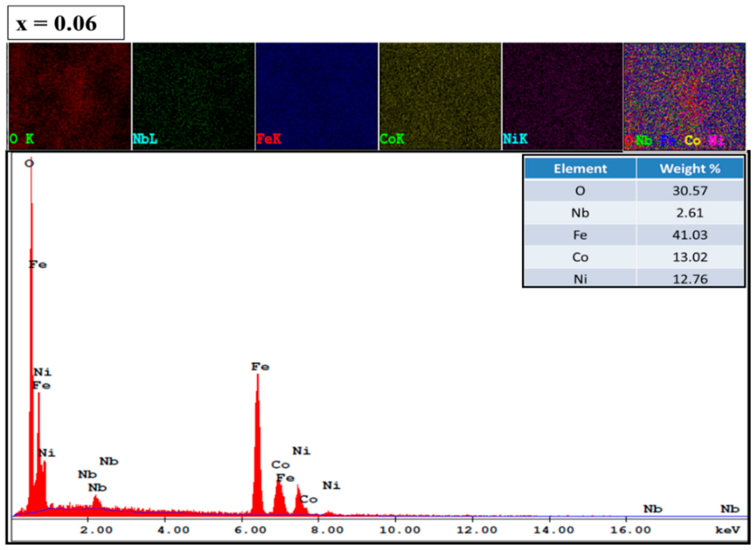Click the Co weight value 13.02
Screen dimensions: 756x550
[690, 257]
